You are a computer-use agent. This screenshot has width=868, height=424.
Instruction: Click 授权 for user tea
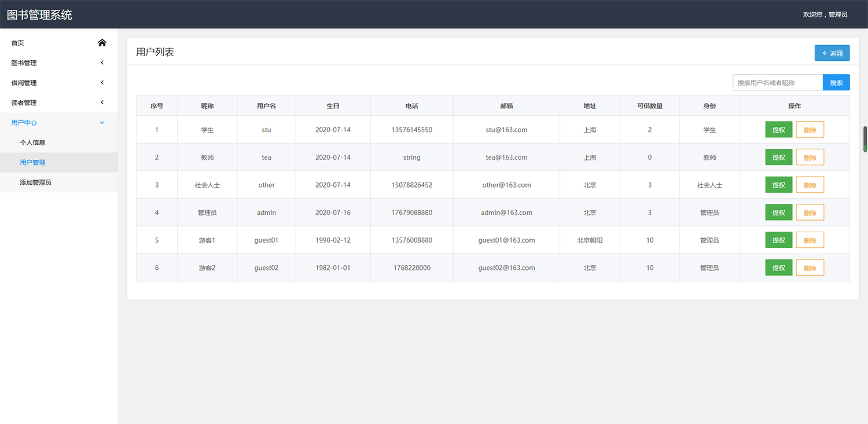coord(779,158)
